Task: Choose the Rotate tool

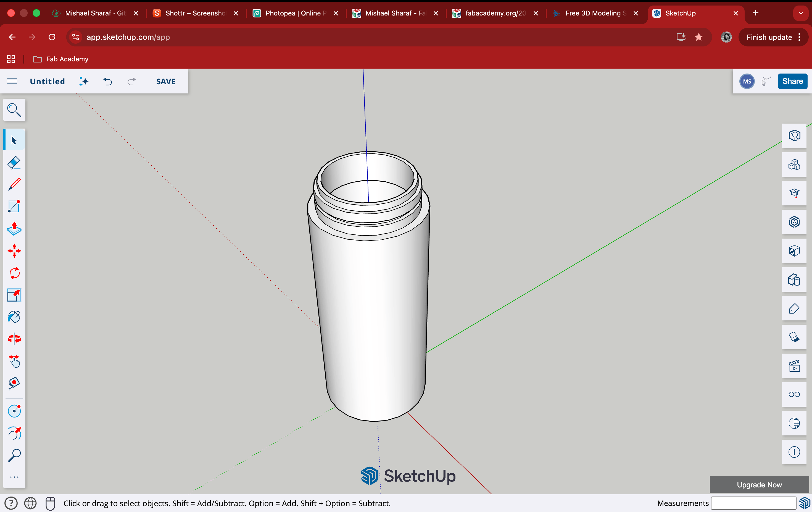Action: pyautogui.click(x=14, y=273)
